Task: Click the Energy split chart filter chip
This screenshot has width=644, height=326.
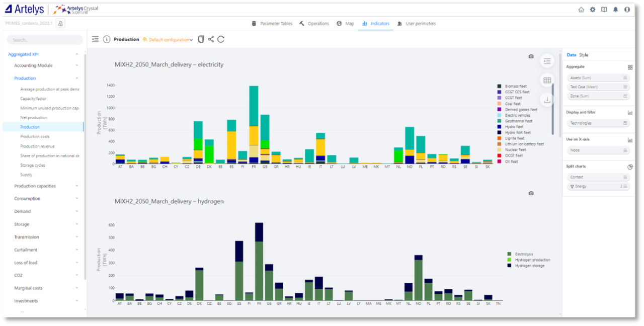Action: [x=598, y=187]
